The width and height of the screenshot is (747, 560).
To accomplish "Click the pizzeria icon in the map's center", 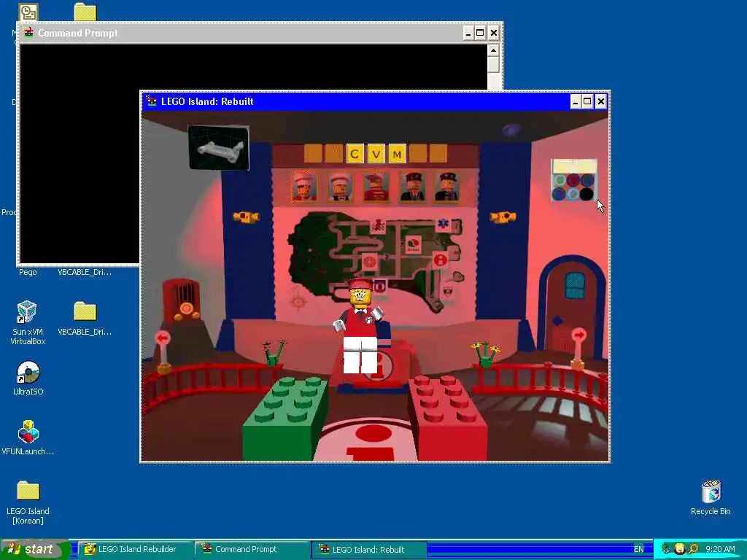I will click(x=413, y=244).
